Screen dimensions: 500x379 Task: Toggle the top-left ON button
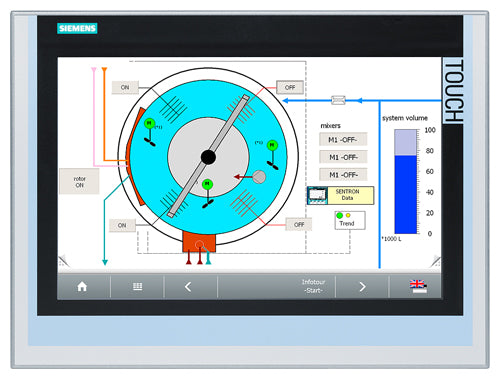[x=125, y=87]
